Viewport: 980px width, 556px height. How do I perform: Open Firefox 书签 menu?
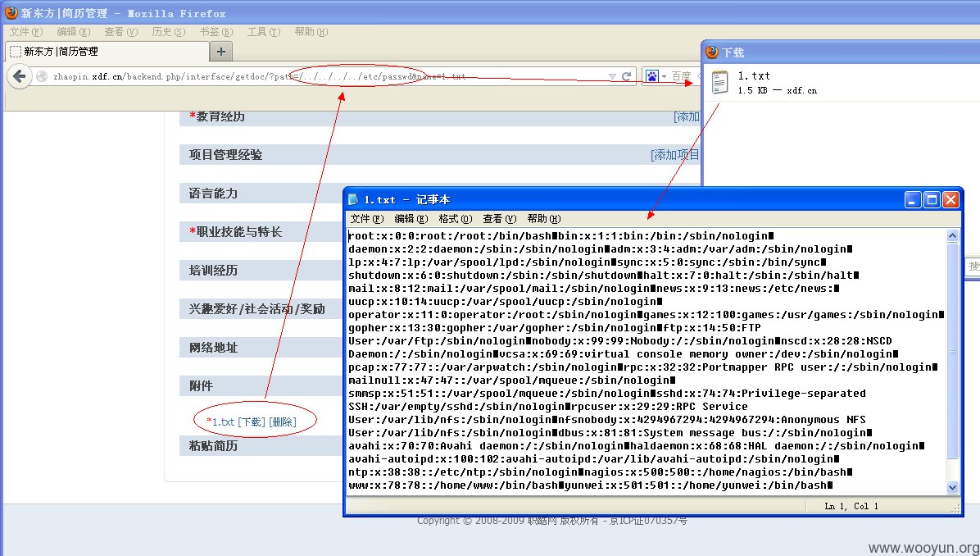point(216,31)
